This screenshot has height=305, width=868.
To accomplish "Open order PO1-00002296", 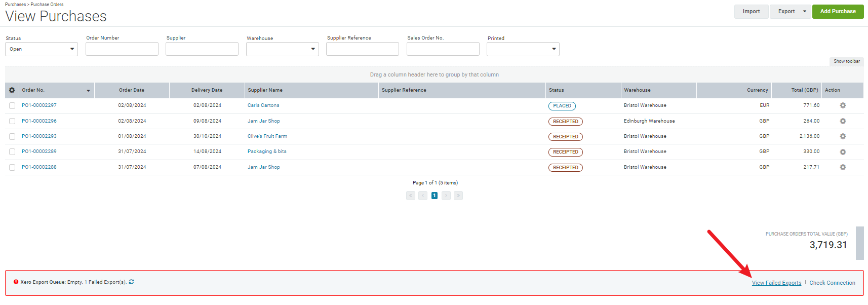I will coord(39,121).
